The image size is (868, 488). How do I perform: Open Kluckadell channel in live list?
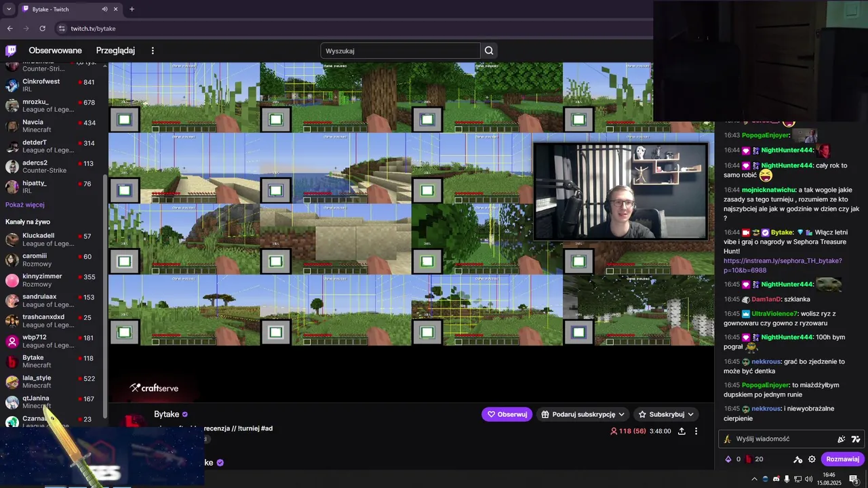point(52,239)
